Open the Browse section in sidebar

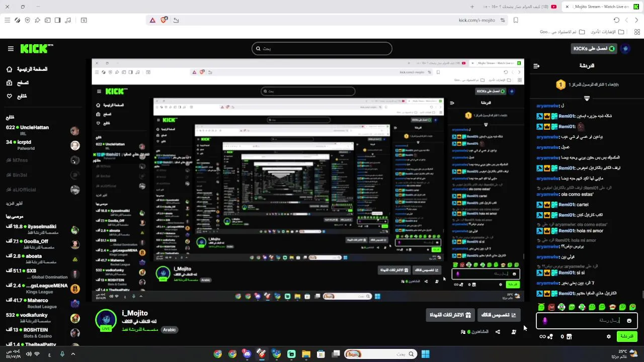click(18, 82)
